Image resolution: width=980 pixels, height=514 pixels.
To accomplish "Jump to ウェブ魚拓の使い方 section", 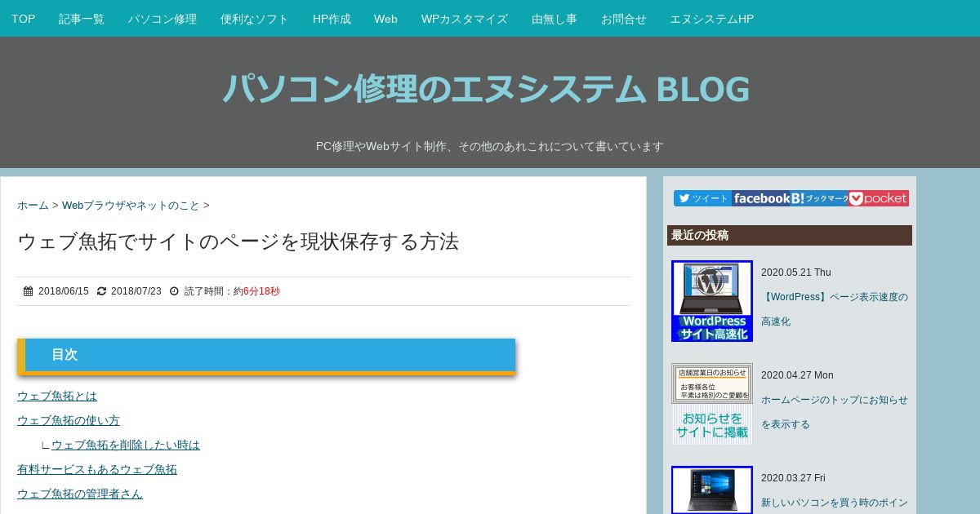I will [x=69, y=420].
